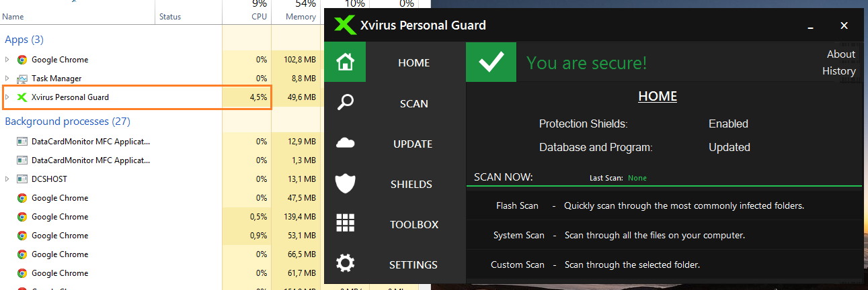The image size is (868, 290).
Task: Click Chrome icon in the 61,7 MB row
Action: (22, 273)
